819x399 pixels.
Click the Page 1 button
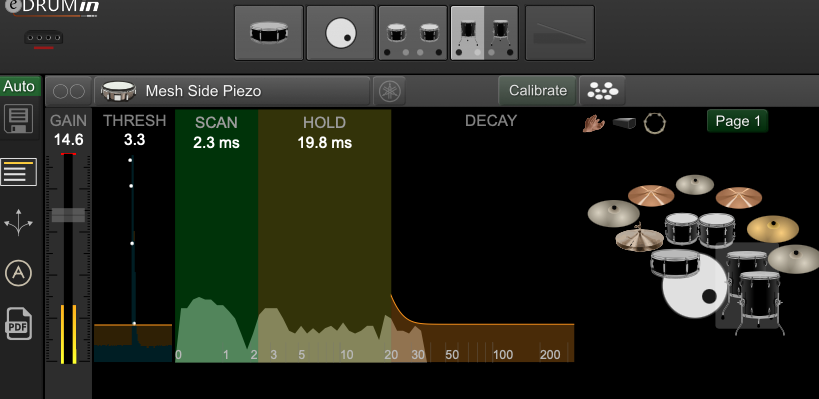pyautogui.click(x=738, y=121)
